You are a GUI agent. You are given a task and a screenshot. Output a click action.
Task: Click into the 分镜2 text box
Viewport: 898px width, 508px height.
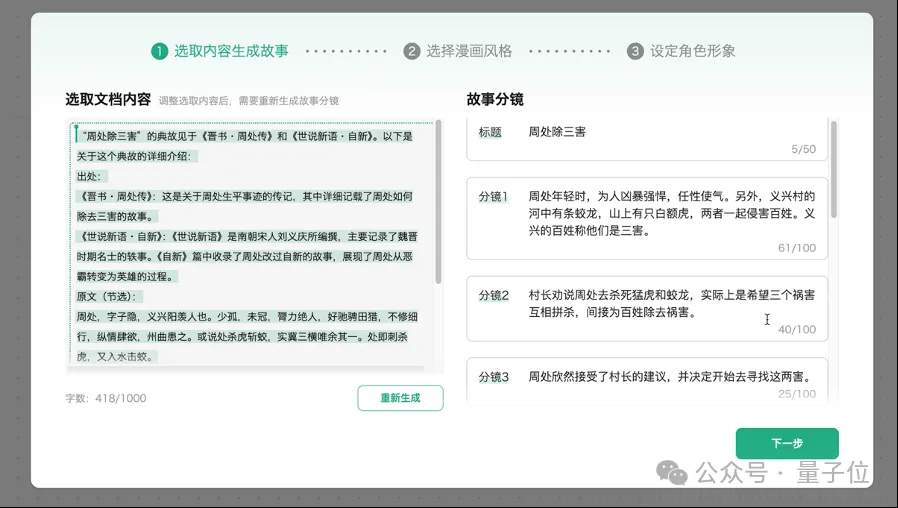[x=670, y=304]
